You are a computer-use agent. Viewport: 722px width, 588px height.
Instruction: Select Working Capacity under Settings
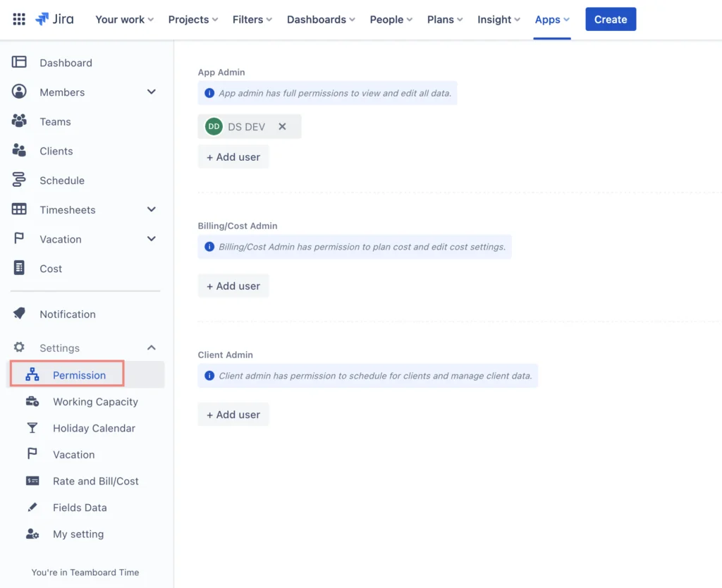click(95, 401)
